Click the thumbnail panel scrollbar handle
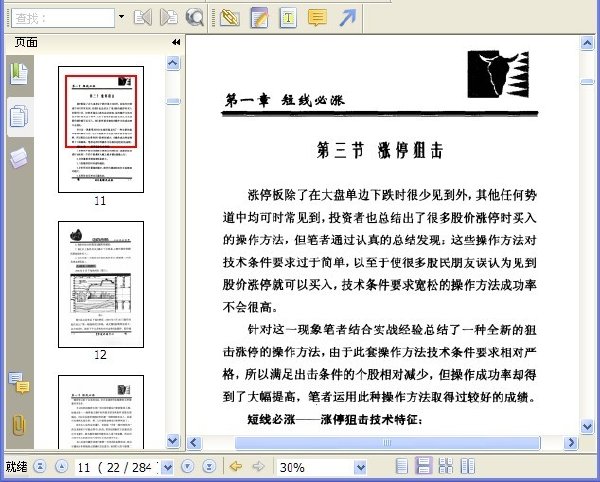The image size is (600, 482). 173,101
